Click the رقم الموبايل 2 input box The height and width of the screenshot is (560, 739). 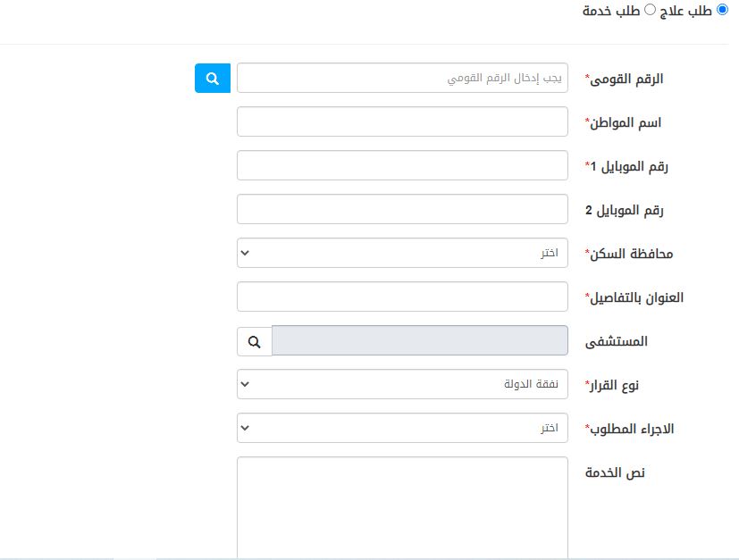pos(402,209)
